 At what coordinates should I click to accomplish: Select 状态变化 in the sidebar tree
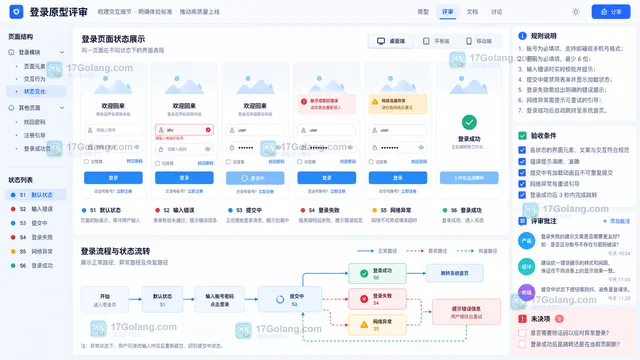[x=35, y=91]
